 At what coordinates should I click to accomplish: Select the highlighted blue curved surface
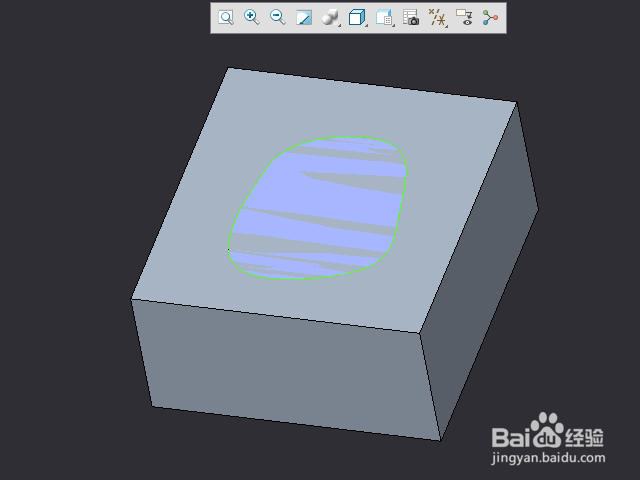(x=318, y=208)
